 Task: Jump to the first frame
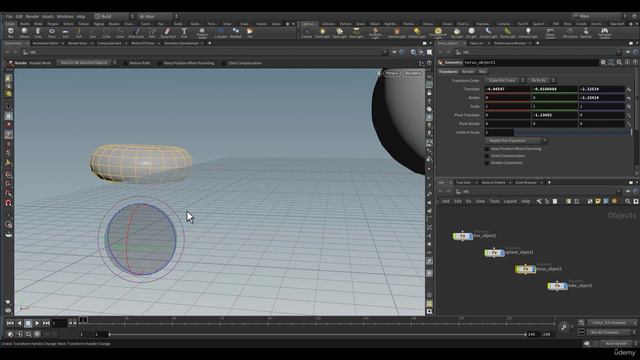pyautogui.click(x=10, y=323)
